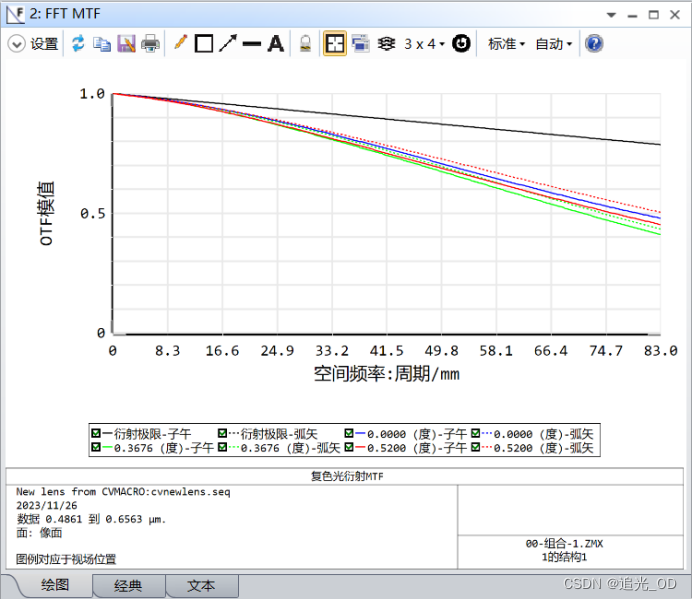The image size is (692, 600).
Task: Toggle 0.0000 (度)-子午 legend checkbox
Action: (349, 433)
